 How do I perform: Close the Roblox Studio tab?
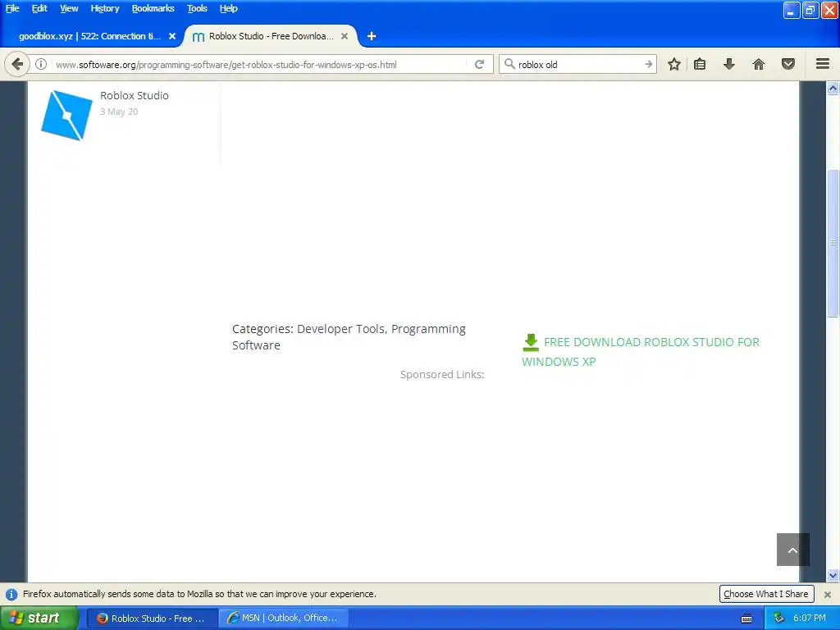[345, 36]
